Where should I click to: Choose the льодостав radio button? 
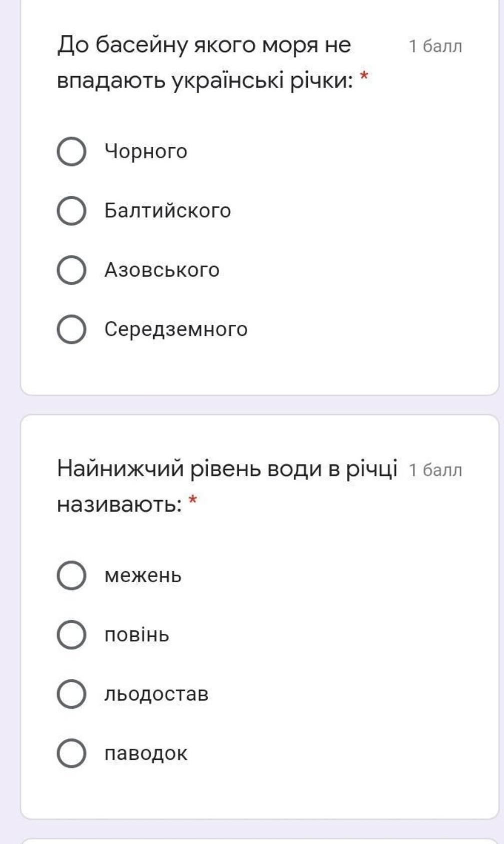tap(72, 694)
